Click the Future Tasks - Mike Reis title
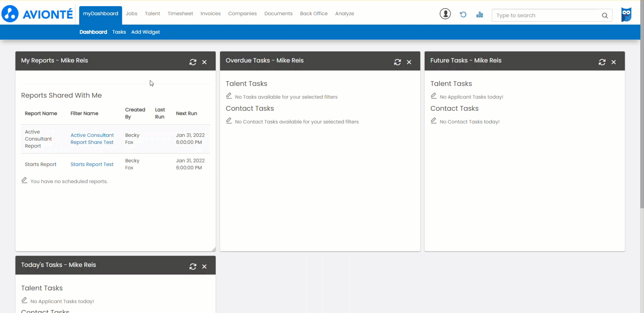Image resolution: width=644 pixels, height=313 pixels. (x=466, y=60)
